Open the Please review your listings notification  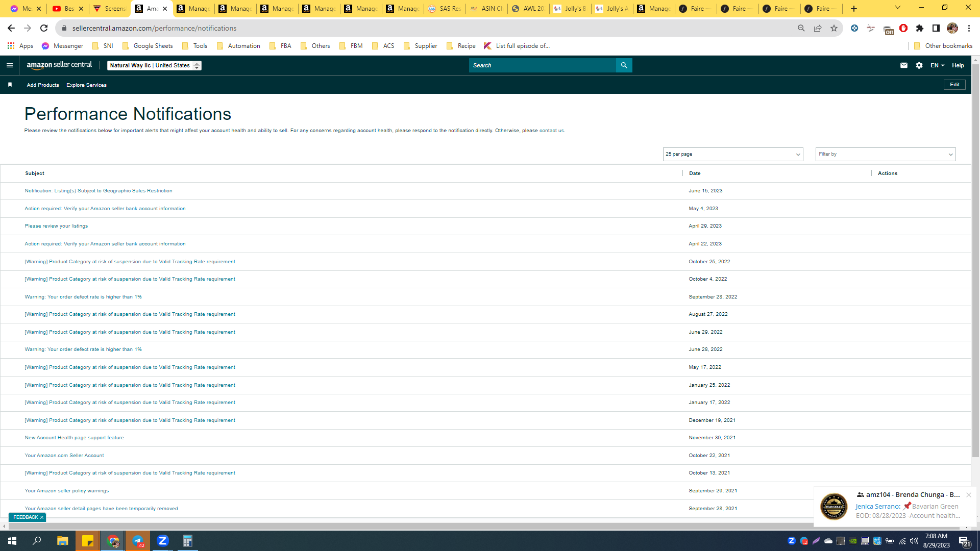point(56,226)
